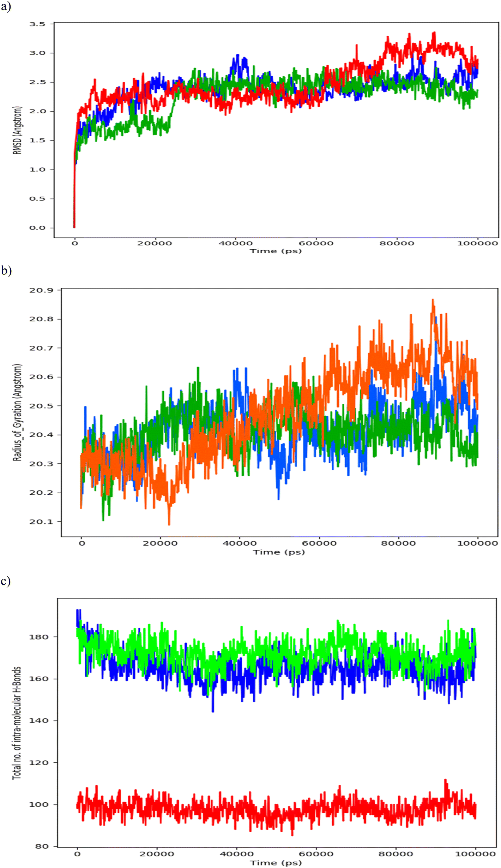Click "60000" x-tick in the gyration plot
Image resolution: width=501 pixels, height=868 pixels.
pyautogui.click(x=319, y=543)
